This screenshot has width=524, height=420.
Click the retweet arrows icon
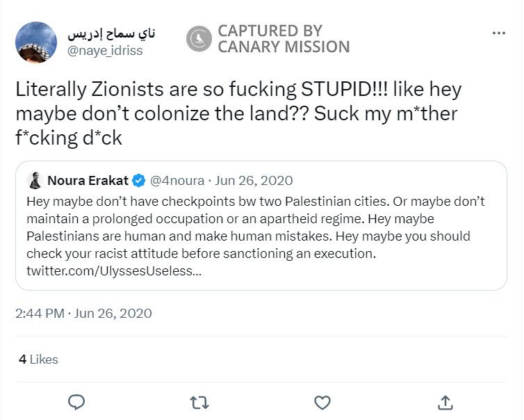pos(199,402)
